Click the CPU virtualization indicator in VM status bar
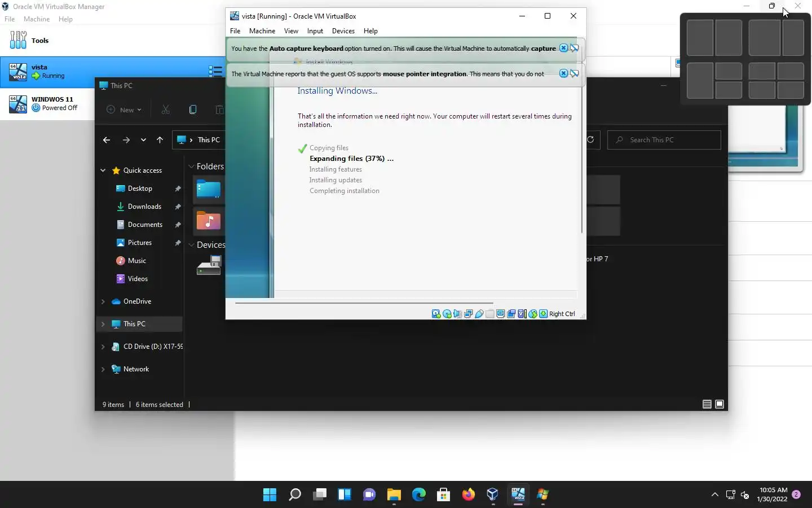This screenshot has width=812, height=508. 522,314
